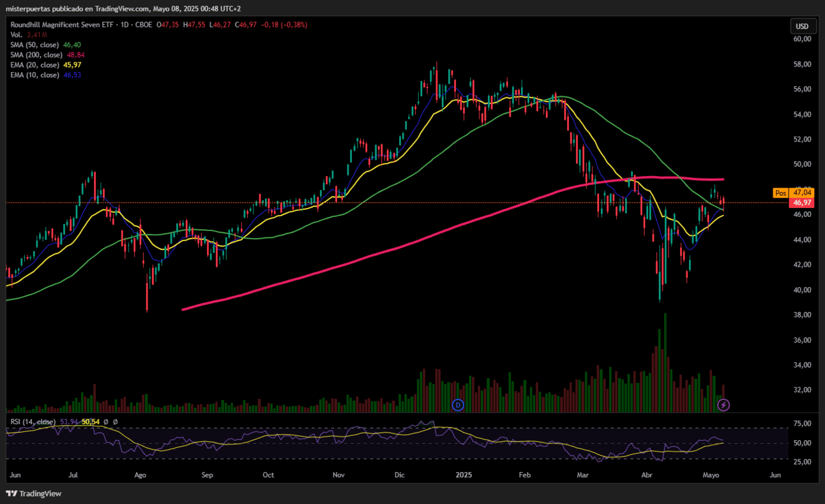Image resolution: width=825 pixels, height=504 pixels.
Task: Click the "52,00" price axis label
Action: (x=802, y=139)
